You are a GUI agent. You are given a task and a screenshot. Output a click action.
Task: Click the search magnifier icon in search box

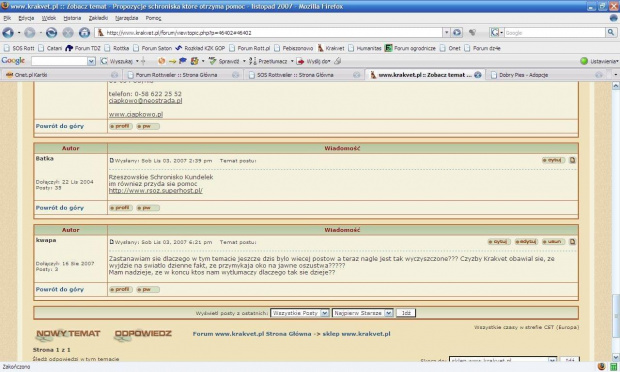(x=611, y=32)
